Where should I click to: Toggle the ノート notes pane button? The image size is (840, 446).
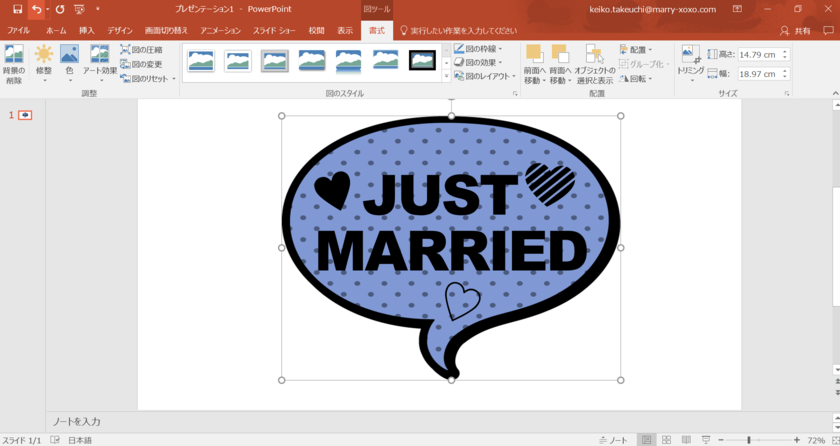[x=611, y=440]
